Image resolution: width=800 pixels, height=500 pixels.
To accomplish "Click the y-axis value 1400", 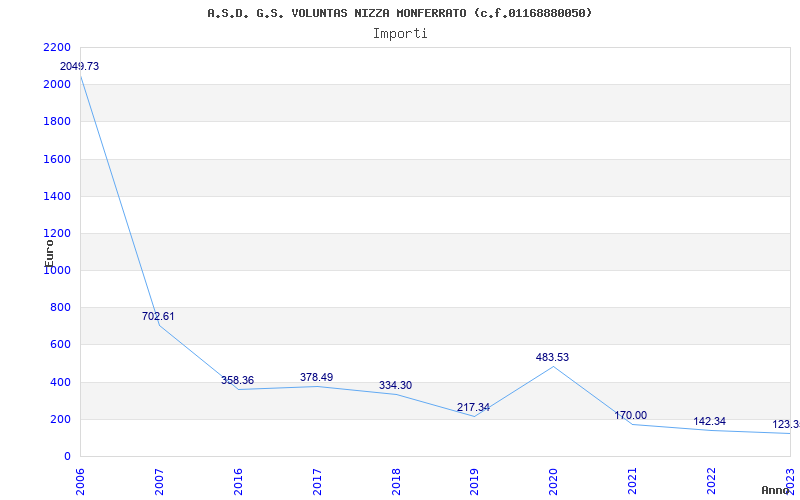I will pos(57,196).
